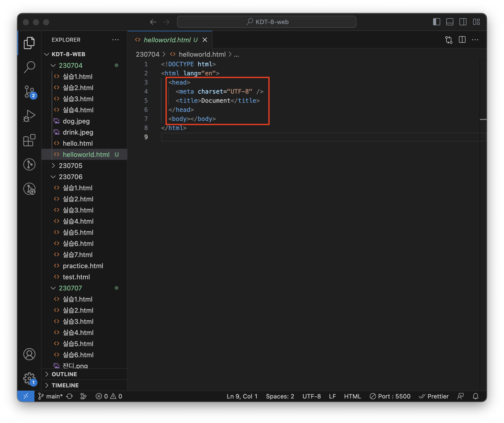Open the Extensions view
The image size is (504, 423).
(x=29, y=140)
